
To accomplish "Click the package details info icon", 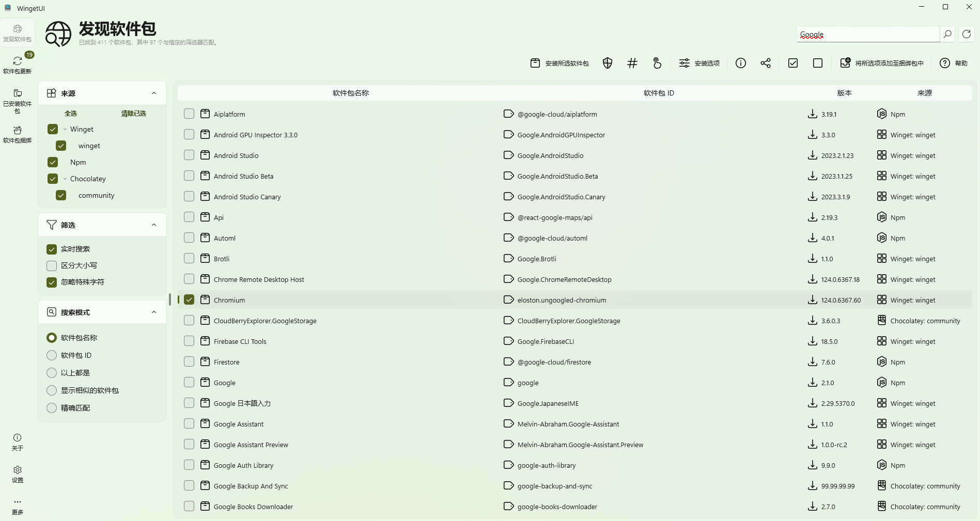I will [x=741, y=63].
